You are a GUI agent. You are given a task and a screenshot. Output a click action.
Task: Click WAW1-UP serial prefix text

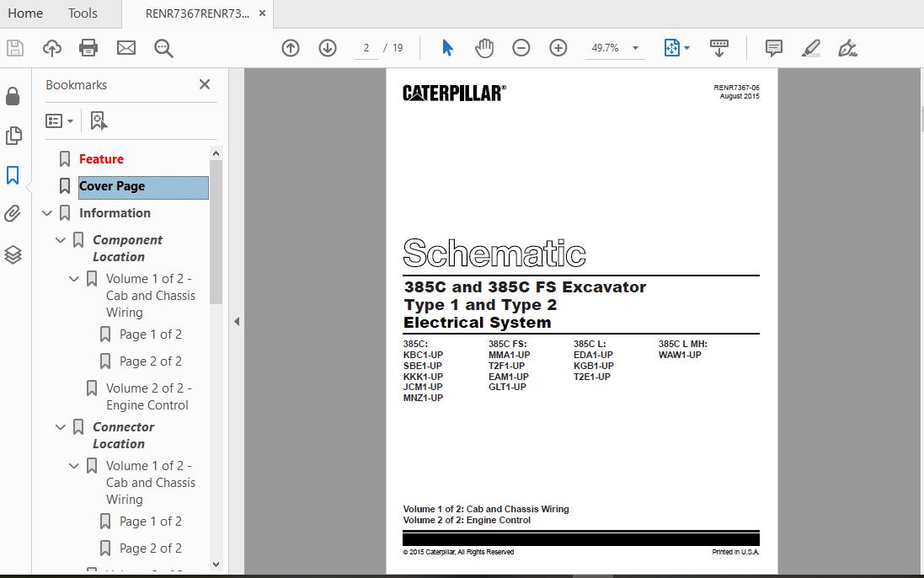coord(680,355)
